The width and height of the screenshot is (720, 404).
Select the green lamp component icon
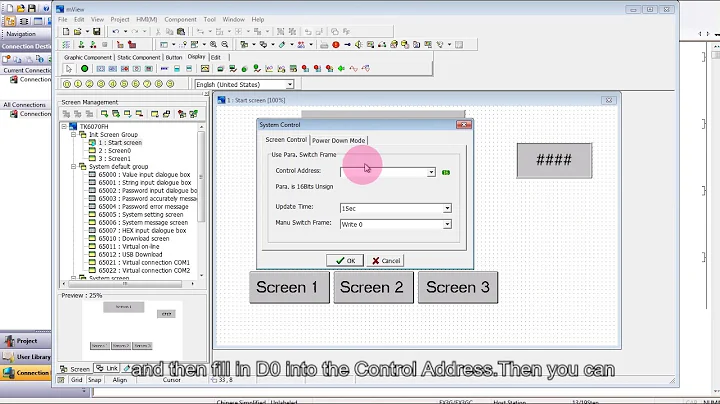pos(84,69)
